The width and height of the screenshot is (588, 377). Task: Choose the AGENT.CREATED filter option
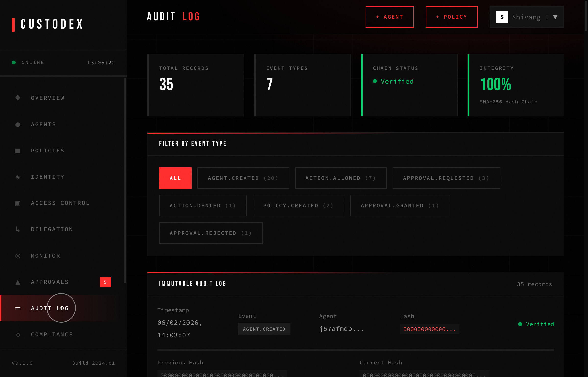point(243,178)
